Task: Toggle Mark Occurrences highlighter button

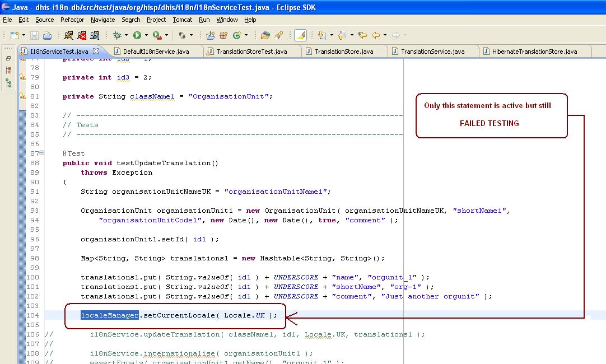Action: [x=300, y=35]
